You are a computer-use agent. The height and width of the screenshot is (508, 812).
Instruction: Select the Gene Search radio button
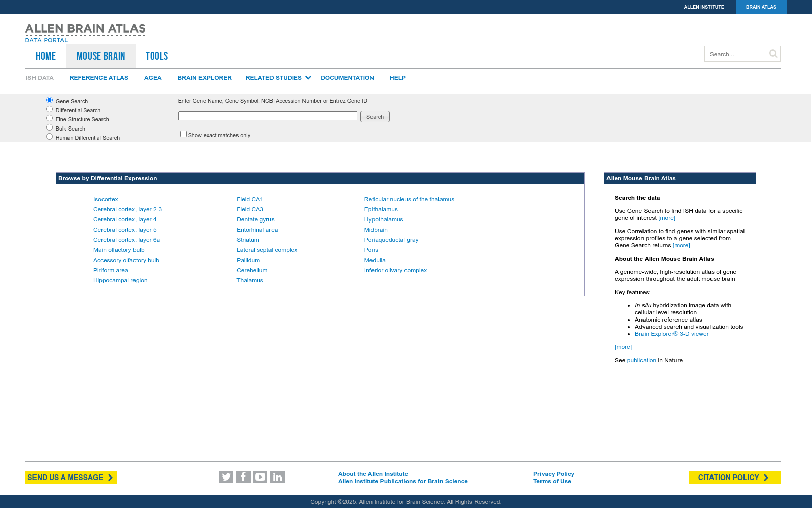[49, 100]
